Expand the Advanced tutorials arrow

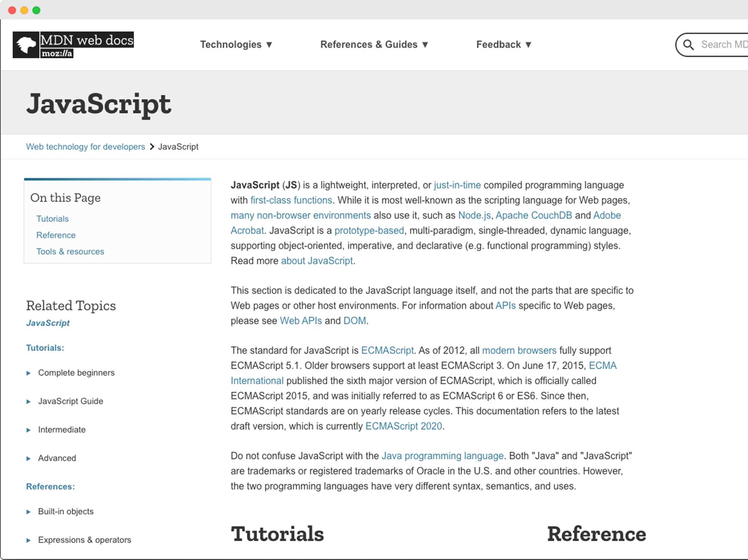(x=28, y=458)
